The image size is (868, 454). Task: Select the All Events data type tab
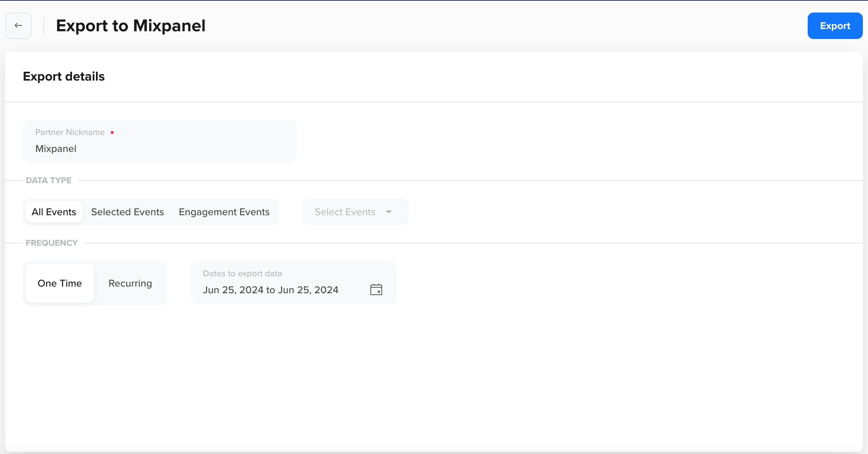coord(54,212)
